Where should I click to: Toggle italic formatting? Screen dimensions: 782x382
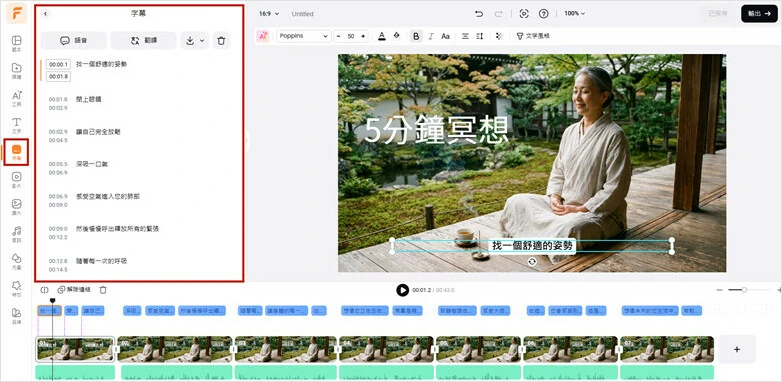point(431,36)
